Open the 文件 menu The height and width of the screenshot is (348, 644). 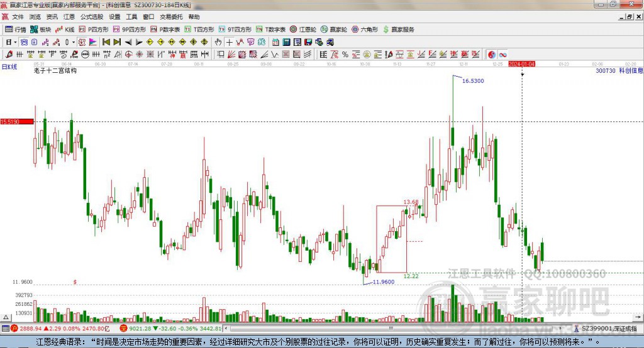[18, 17]
